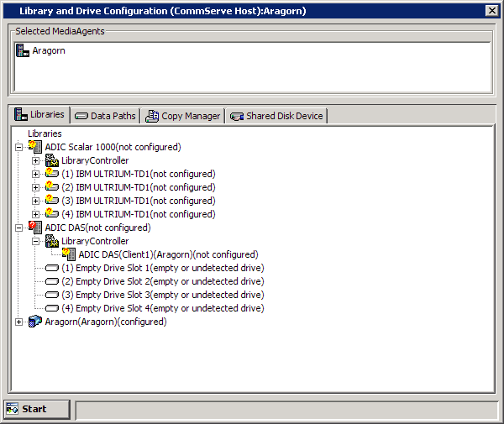Viewport: 504px width, 424px height.
Task: Expand the (4) IBM ULTRIUM-TD1 drive node
Action: pos(35,215)
